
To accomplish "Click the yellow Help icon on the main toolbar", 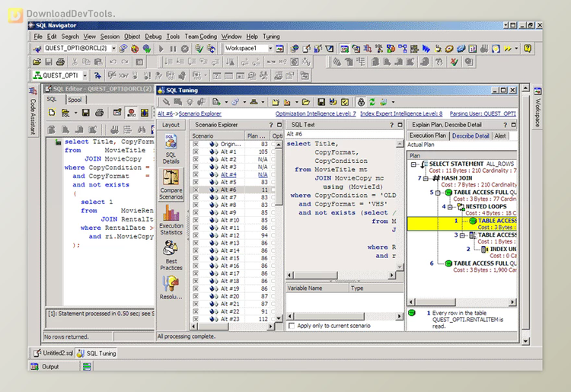I will (x=528, y=48).
